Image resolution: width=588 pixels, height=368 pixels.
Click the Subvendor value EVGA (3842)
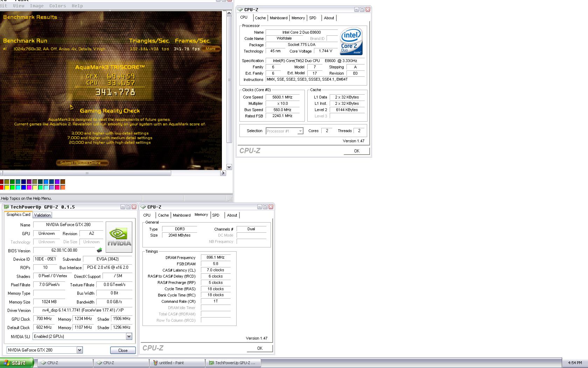(107, 259)
